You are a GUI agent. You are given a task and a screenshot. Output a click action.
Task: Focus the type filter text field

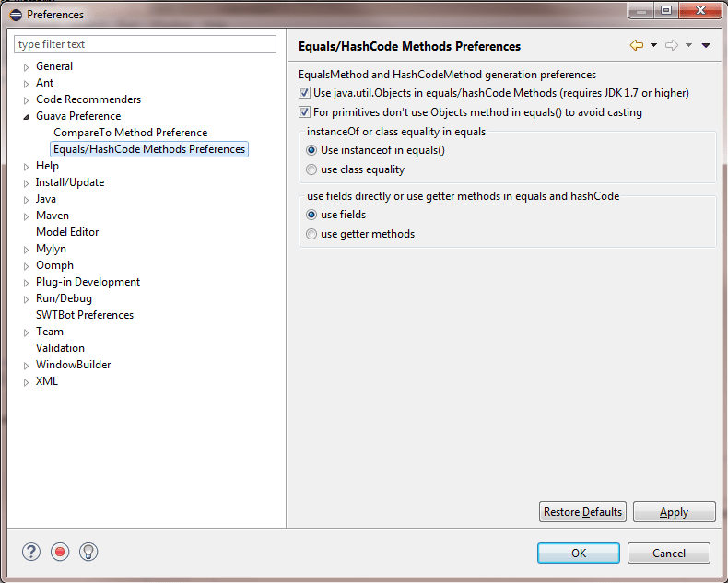145,44
